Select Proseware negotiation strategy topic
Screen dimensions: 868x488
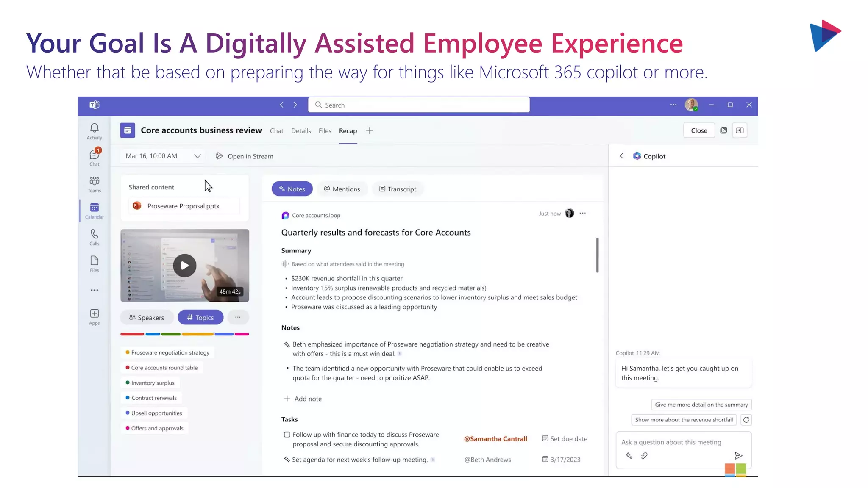tap(167, 352)
